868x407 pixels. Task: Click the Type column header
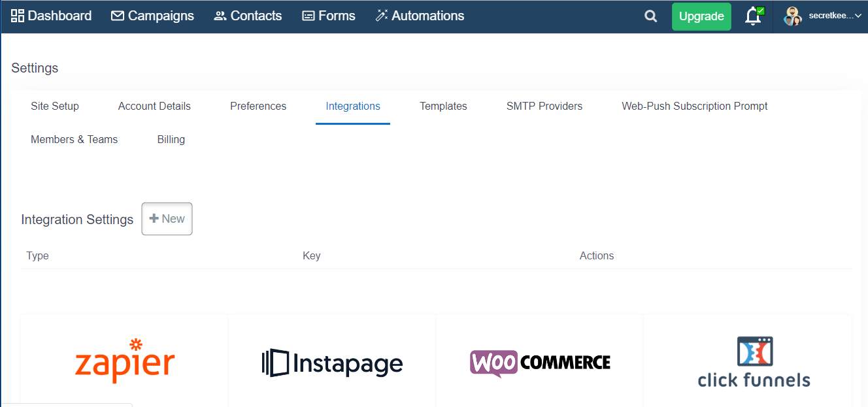tap(38, 255)
